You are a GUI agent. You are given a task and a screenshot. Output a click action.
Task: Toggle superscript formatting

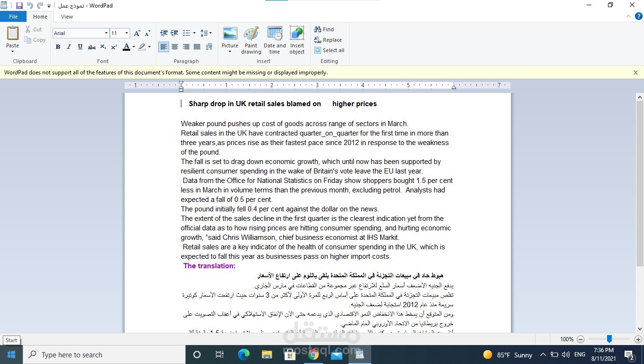[x=114, y=47]
